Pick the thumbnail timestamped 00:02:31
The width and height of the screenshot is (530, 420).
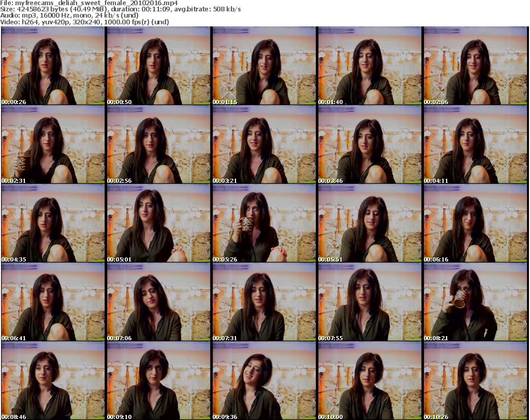pyautogui.click(x=53, y=144)
